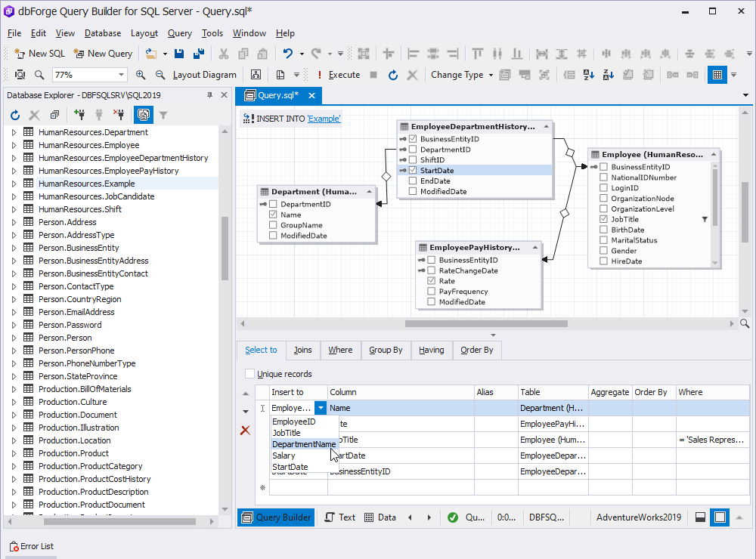Click the Layout Diagram button
756x559 pixels.
204,75
